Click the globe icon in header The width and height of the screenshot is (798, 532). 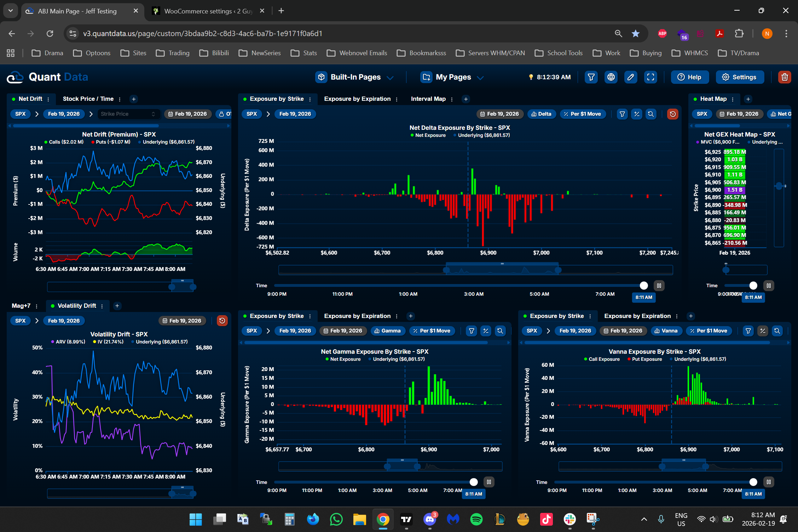[611, 77]
